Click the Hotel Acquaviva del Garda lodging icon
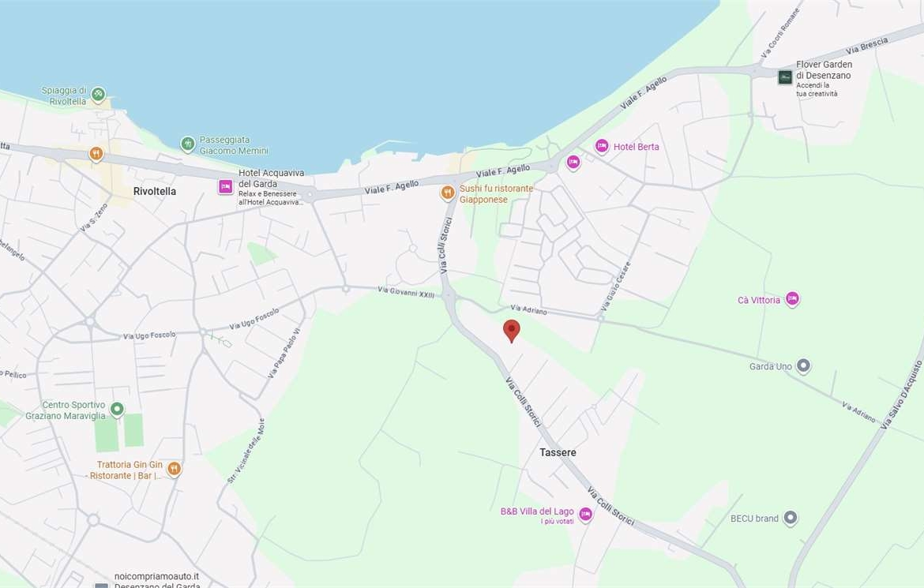The height and width of the screenshot is (588, 924). pos(226,186)
